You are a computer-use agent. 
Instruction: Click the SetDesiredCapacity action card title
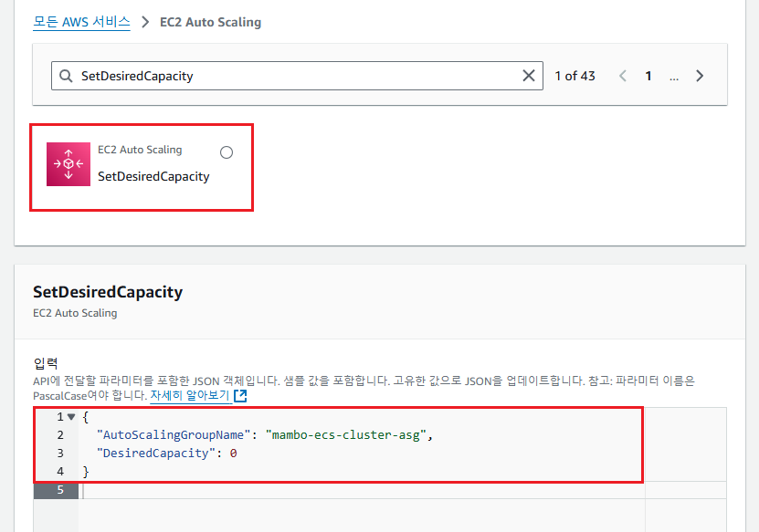(153, 176)
